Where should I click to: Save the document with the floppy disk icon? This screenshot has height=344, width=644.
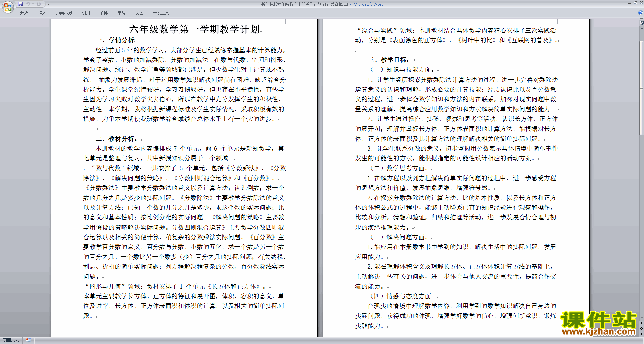(20, 4)
